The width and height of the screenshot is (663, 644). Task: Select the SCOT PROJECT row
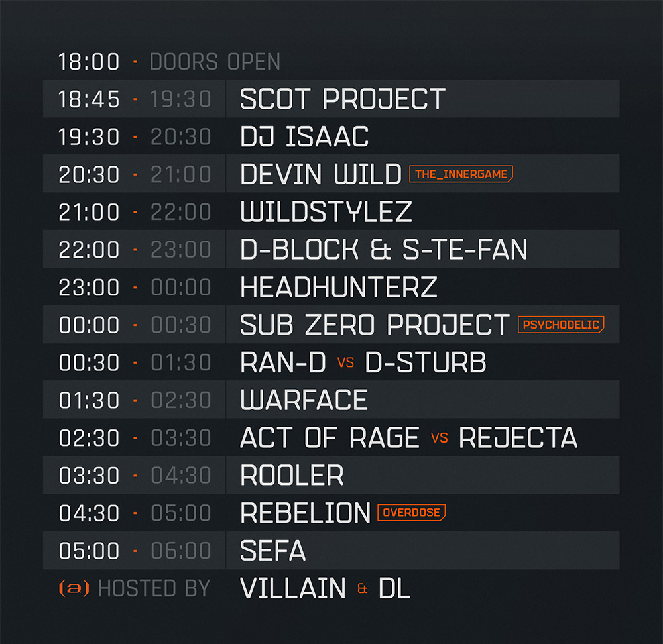coord(331,99)
